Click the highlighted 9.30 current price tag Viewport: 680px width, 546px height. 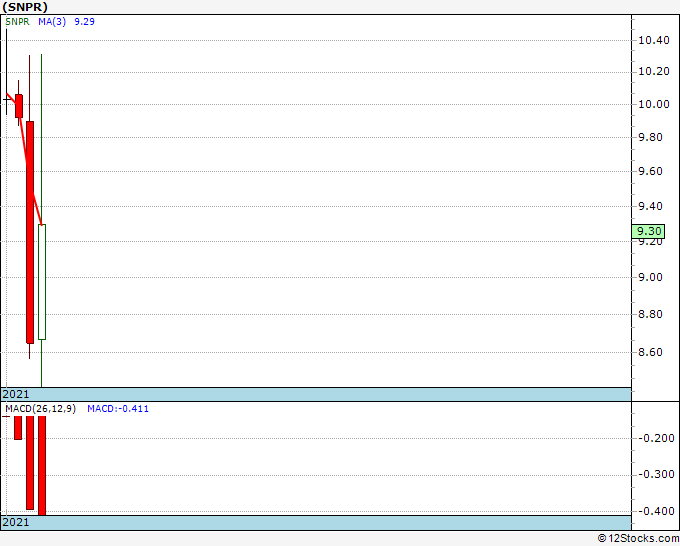coord(648,231)
